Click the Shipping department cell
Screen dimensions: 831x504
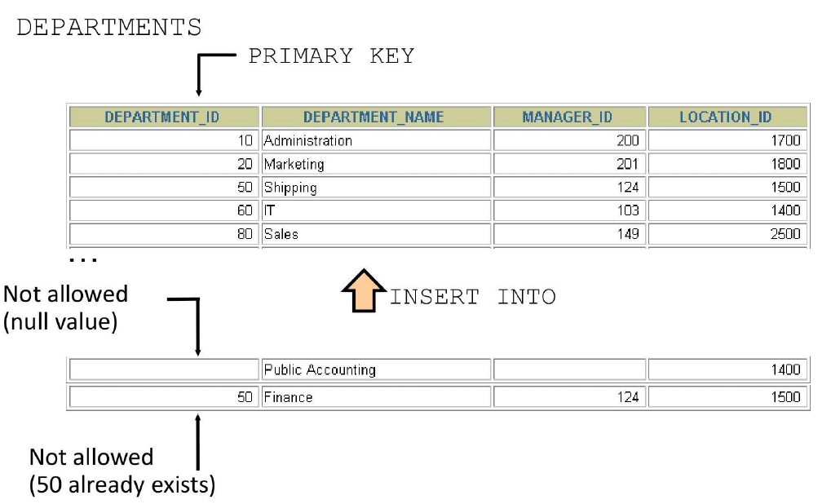[x=376, y=187]
